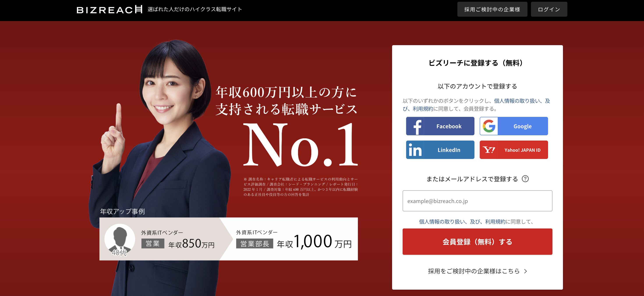Image resolution: width=644 pixels, height=296 pixels.
Task: Click the Yahoo Y! logo icon
Action: pyautogui.click(x=489, y=150)
